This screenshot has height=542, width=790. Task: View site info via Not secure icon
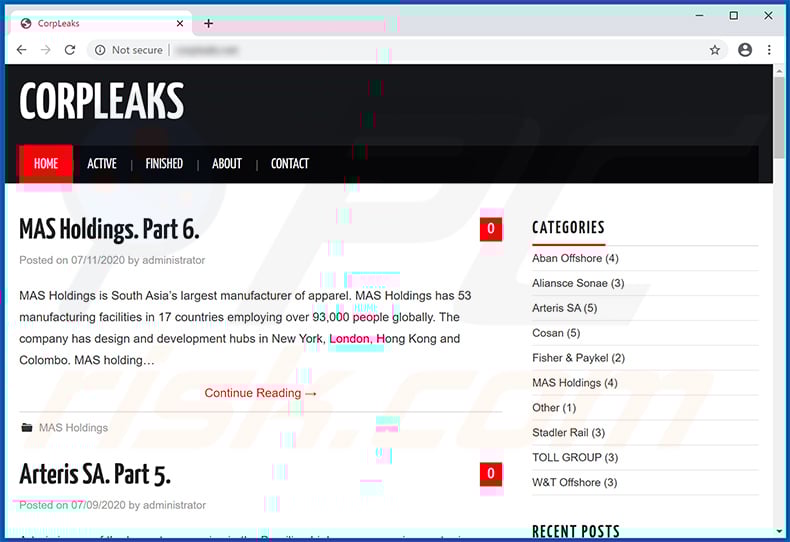coord(100,50)
